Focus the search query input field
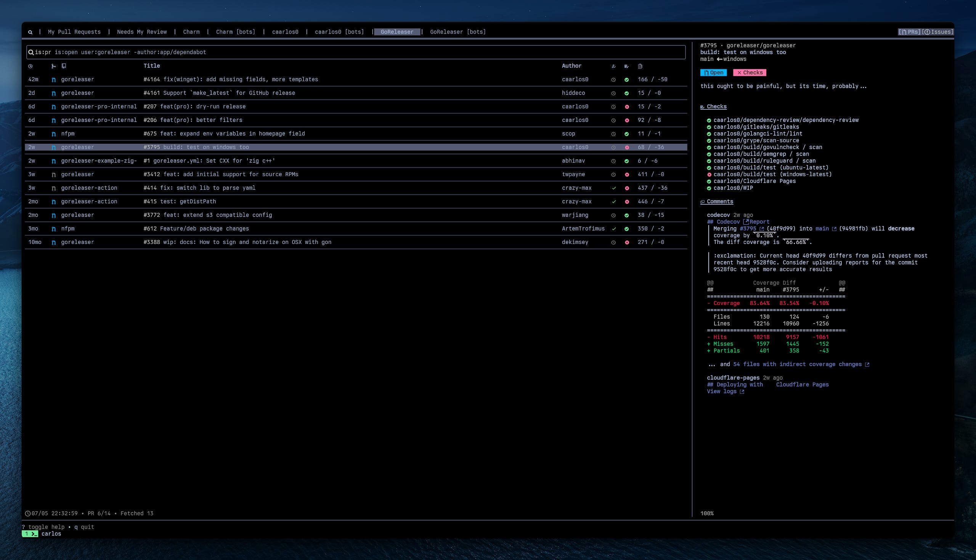 point(356,52)
